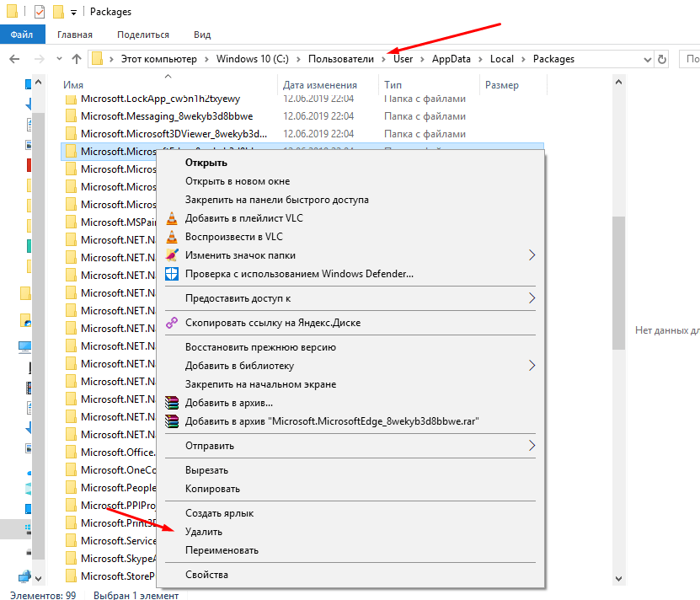Click the New Folder icon in the title bar
700x600 pixels.
click(x=58, y=12)
